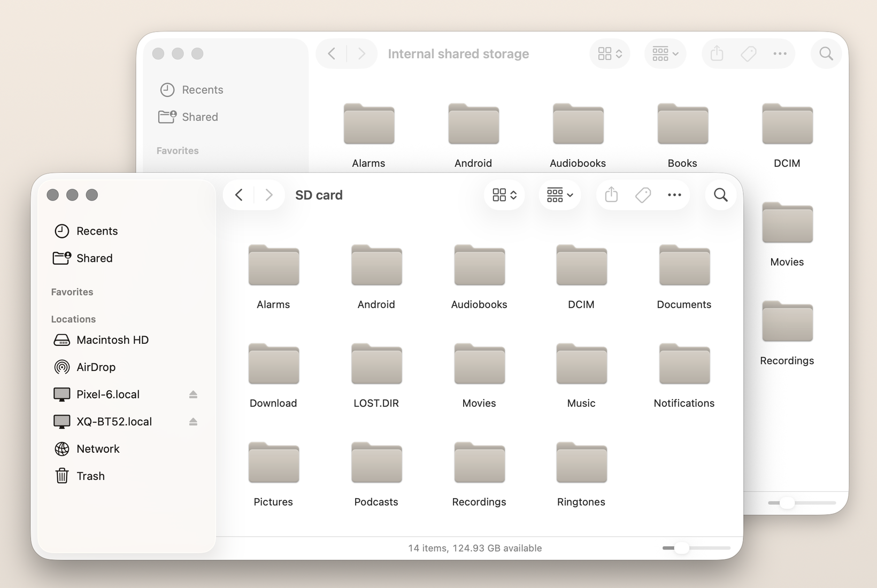This screenshot has width=877, height=588.
Task: Eject Pixel-6.local
Action: tap(193, 394)
